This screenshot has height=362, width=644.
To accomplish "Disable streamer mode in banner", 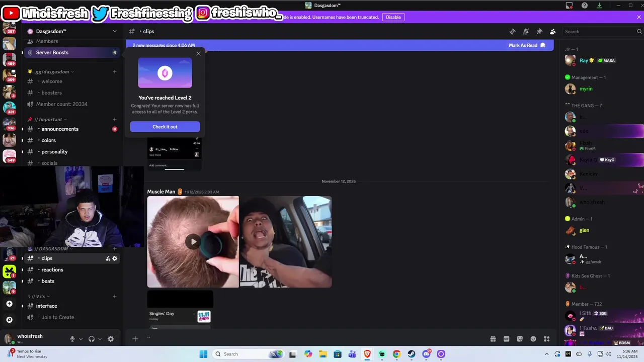I will point(393,17).
